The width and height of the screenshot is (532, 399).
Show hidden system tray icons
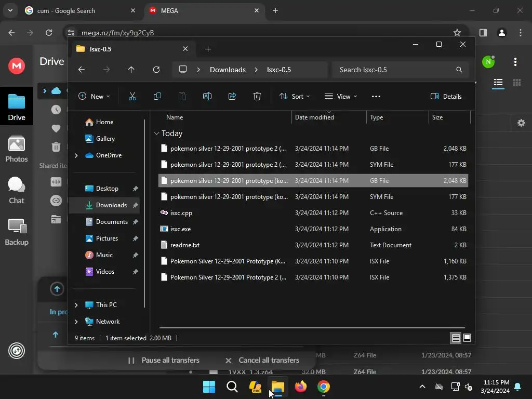coord(422,387)
